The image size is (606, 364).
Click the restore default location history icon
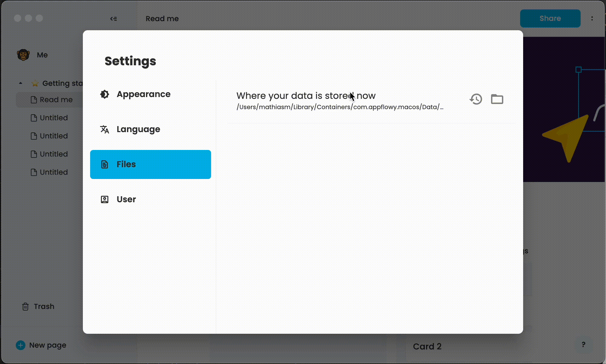[476, 99]
